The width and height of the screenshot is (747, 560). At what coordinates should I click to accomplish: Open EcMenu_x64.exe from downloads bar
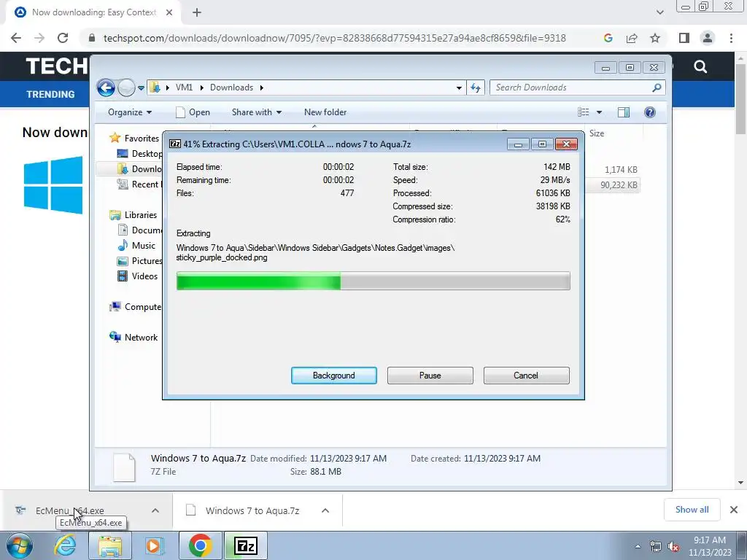pyautogui.click(x=69, y=510)
